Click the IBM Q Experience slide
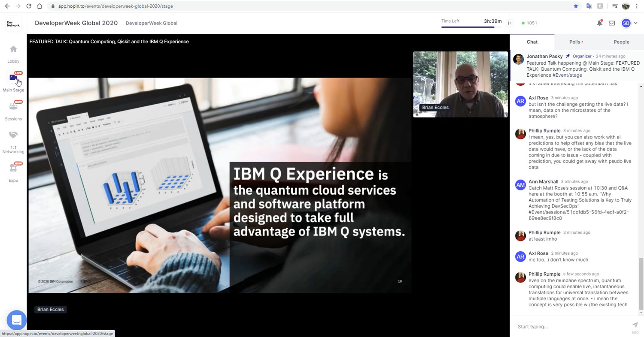The height and width of the screenshot is (337, 644). click(x=220, y=185)
